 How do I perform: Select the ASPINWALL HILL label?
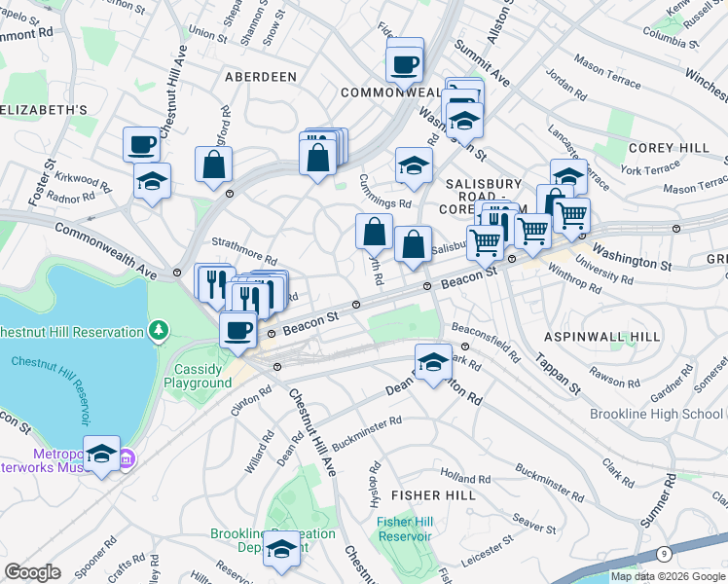pyautogui.click(x=602, y=337)
